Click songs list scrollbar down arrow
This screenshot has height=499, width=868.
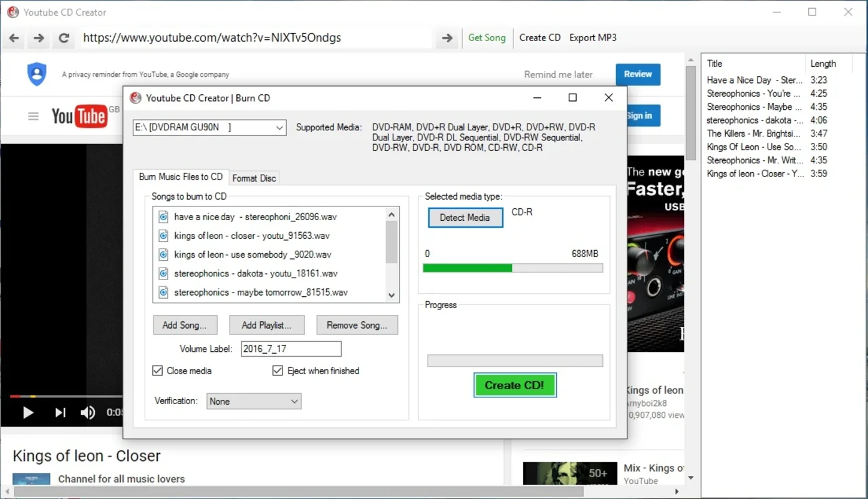click(x=392, y=296)
